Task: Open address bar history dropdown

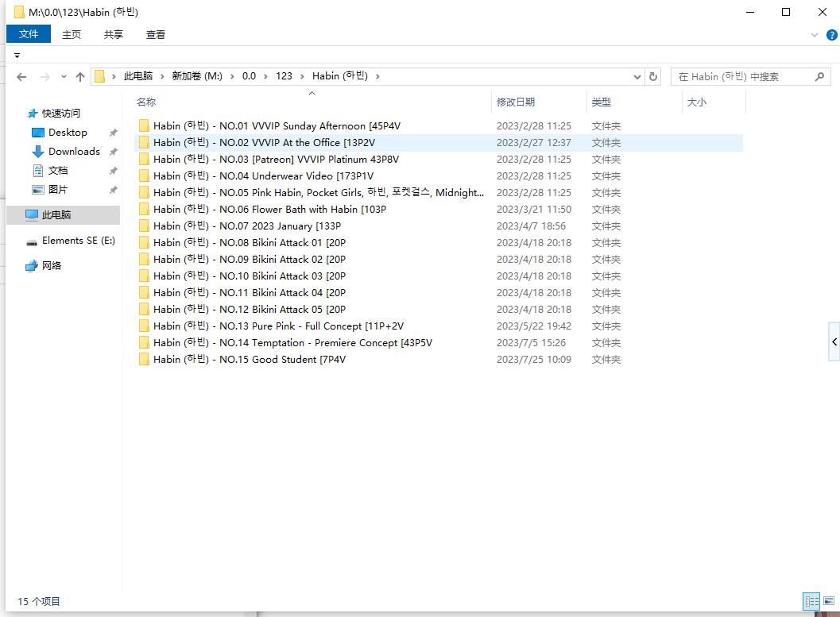Action: point(637,76)
